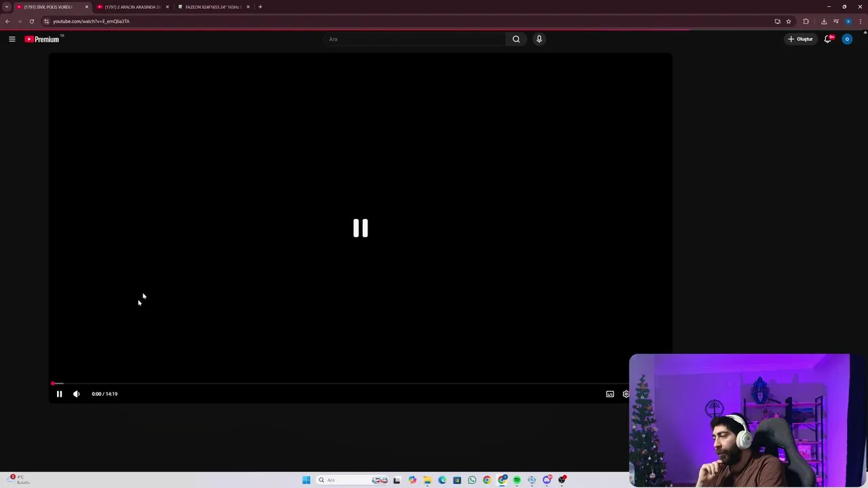Select the youtube.com URL in address bar
Image resolution: width=868 pixels, height=488 pixels.
tap(91, 21)
